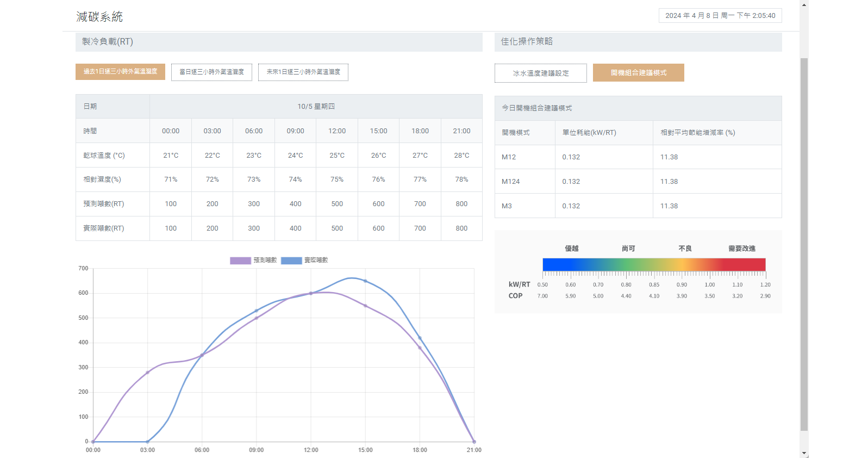This screenshot has width=868, height=458.
Task: Click the 28°C dry bulb temperature cell
Action: [x=461, y=156]
